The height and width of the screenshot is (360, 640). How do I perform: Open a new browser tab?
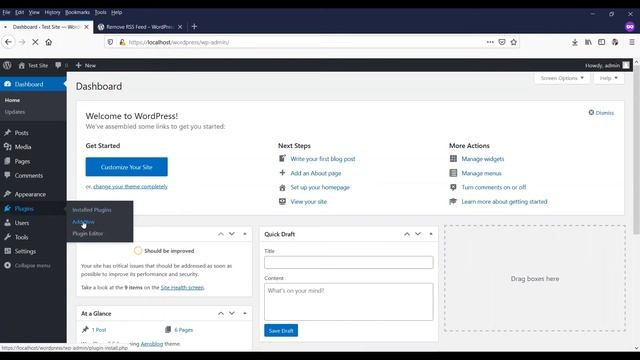coord(194,27)
